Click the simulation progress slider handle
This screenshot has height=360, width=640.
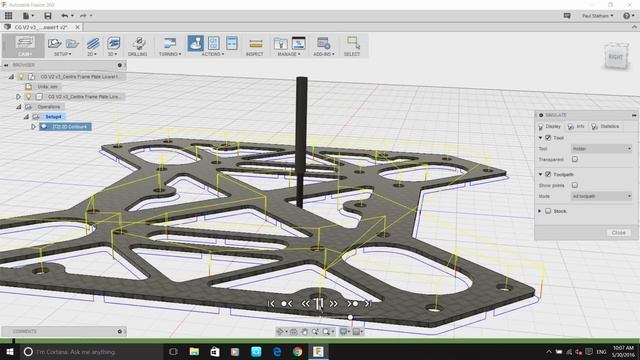click(350, 317)
